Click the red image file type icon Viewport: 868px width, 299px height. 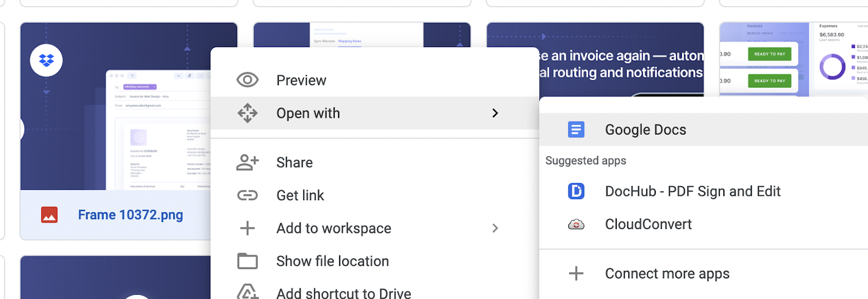point(49,215)
